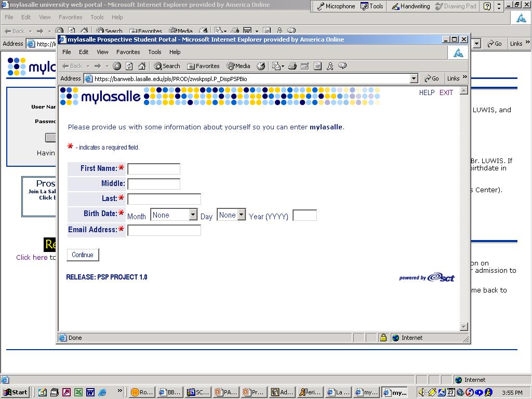Click the language bar help question mark icon
The width and height of the screenshot is (532, 399).
point(487,6)
